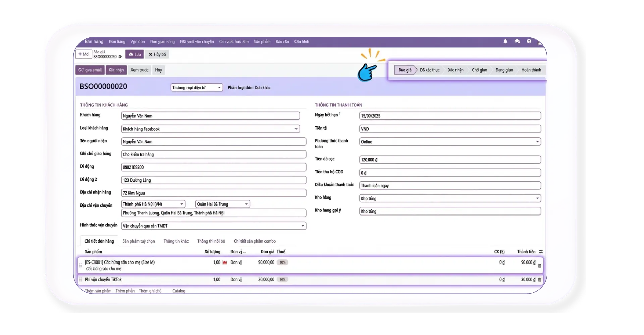644x335 pixels.
Task: Click the Lưu save button
Action: point(135,54)
